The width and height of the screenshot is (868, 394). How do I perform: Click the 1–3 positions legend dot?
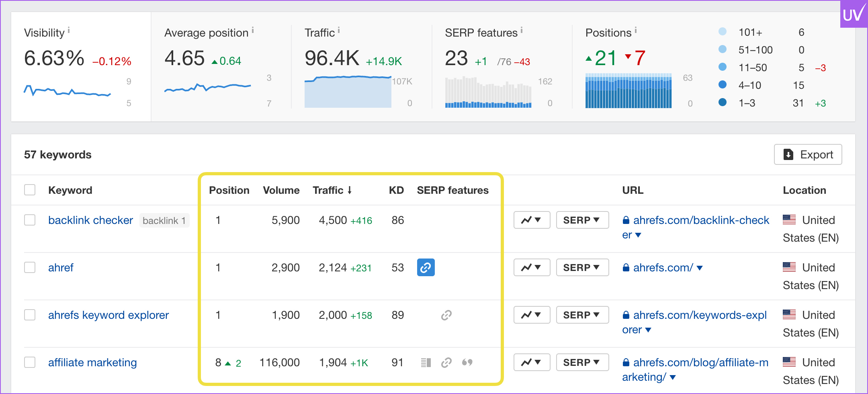(722, 103)
